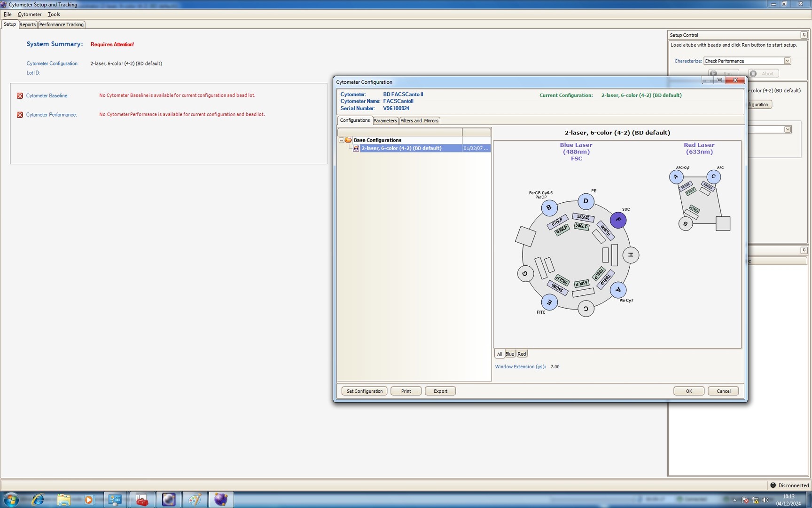This screenshot has height=508, width=812.
Task: Click the 530/30 FITC filter
Action: coord(558,287)
